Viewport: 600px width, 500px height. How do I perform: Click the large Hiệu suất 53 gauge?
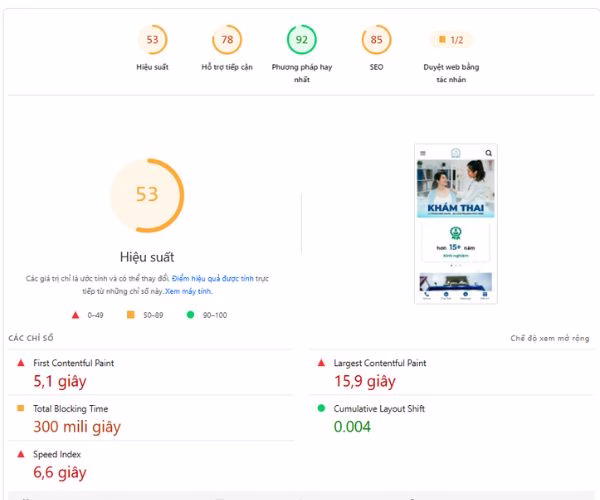pos(147,195)
